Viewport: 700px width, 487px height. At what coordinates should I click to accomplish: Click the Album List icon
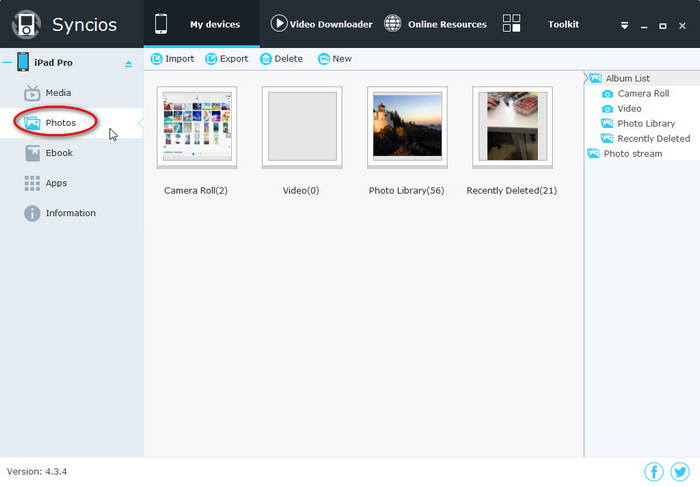(x=596, y=79)
